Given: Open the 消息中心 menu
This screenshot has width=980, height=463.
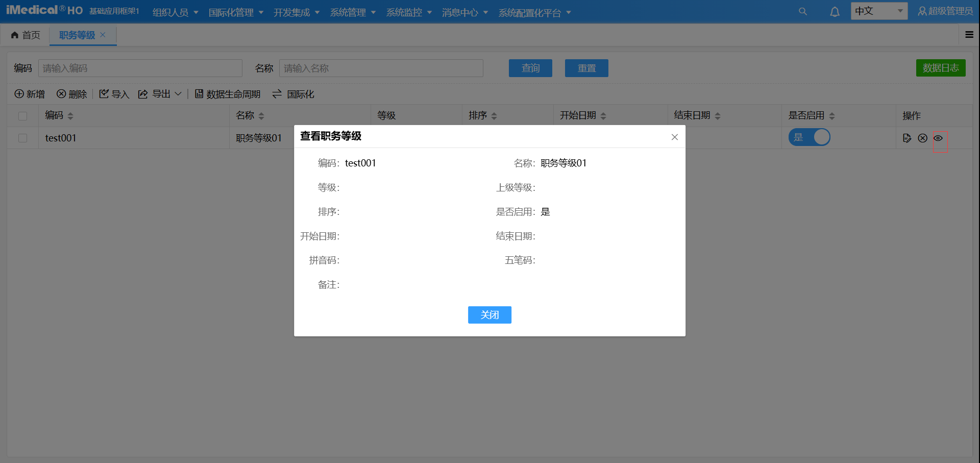Looking at the screenshot, I should pyautogui.click(x=465, y=12).
